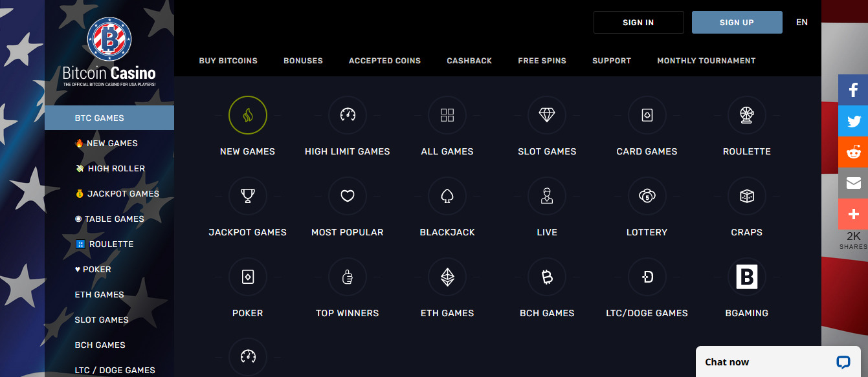Open the Support menu item
Screen dimensions: 868x377
point(612,61)
